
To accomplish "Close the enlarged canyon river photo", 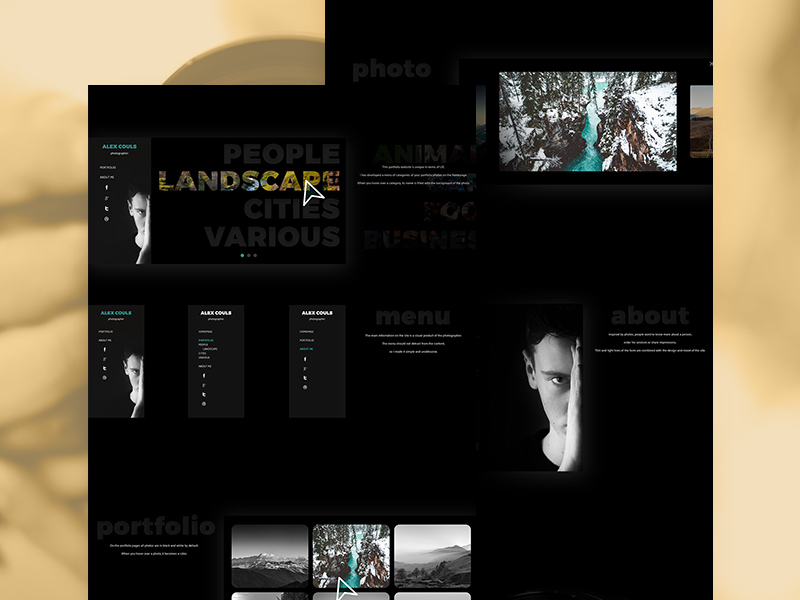I will click(711, 62).
